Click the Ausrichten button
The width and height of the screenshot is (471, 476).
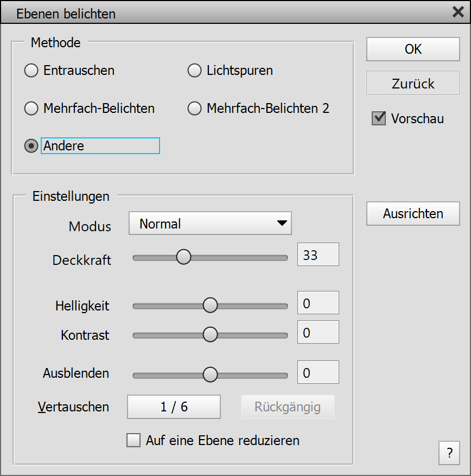click(413, 213)
